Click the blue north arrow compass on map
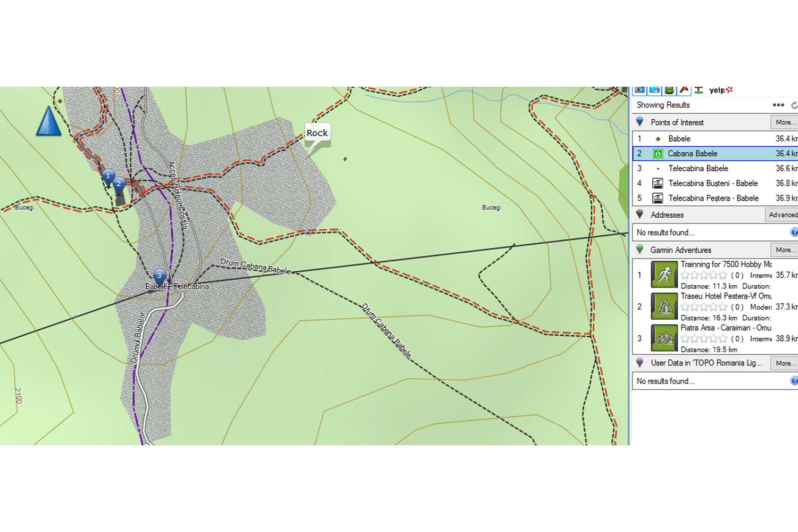Screen dimensions: 798x532 coord(48,121)
